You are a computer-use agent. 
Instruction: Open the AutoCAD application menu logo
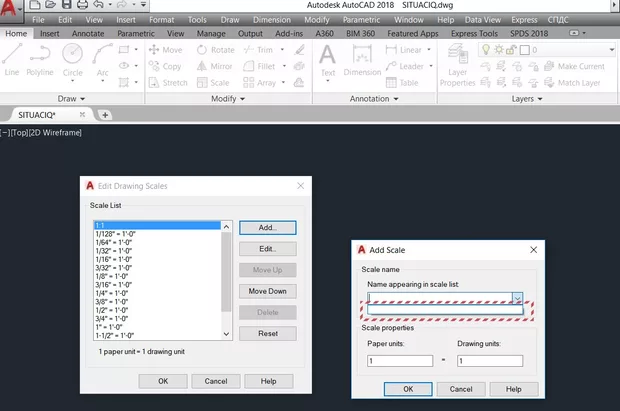(x=9, y=8)
